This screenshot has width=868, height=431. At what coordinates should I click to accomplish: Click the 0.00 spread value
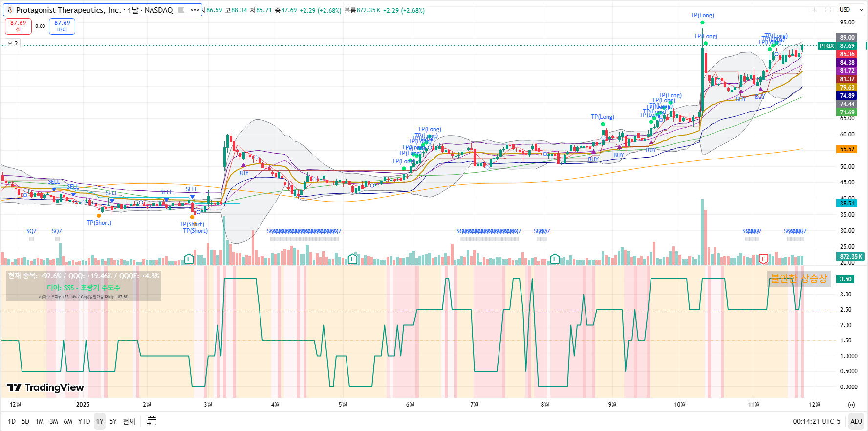pos(40,26)
